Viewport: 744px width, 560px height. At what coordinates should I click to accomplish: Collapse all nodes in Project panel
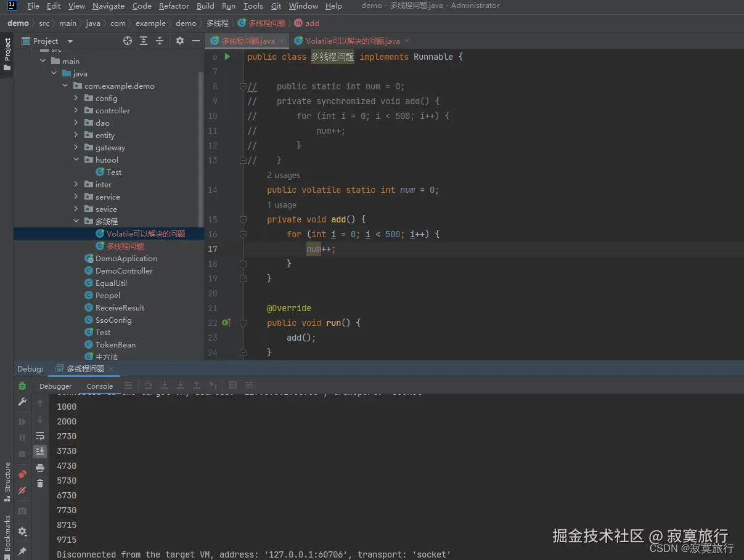(160, 41)
